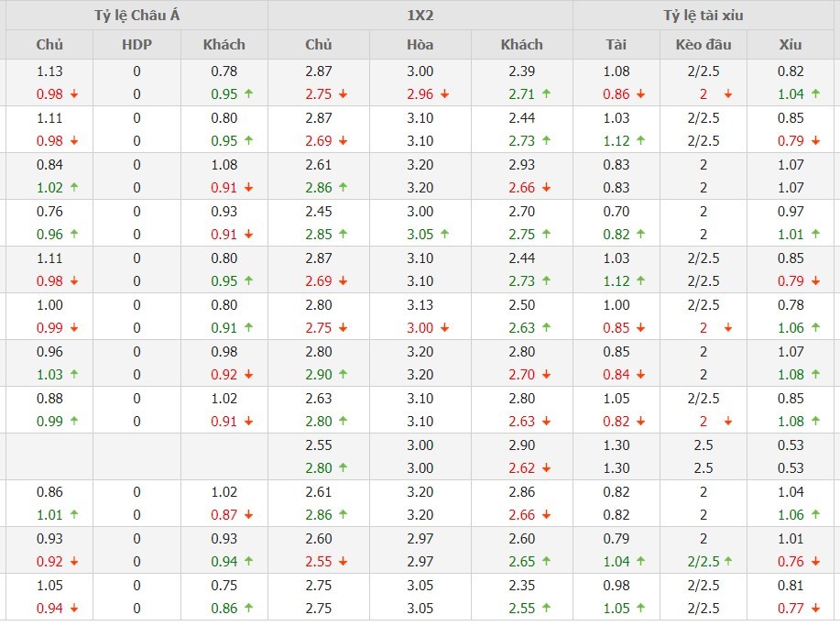Viewport: 840px width, 626px height.
Task: Click the HDP column header
Action: 136,44
